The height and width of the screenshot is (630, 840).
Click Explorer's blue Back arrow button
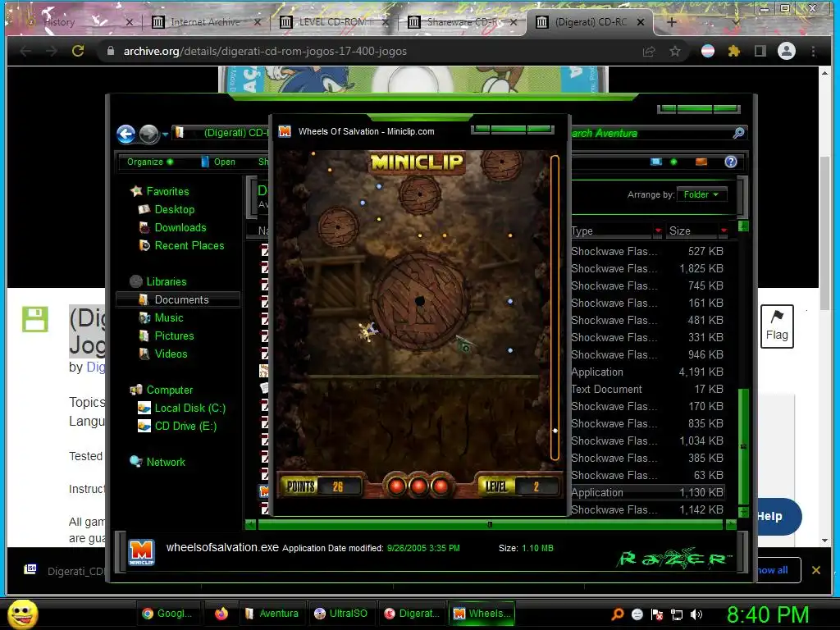pyautogui.click(x=126, y=134)
